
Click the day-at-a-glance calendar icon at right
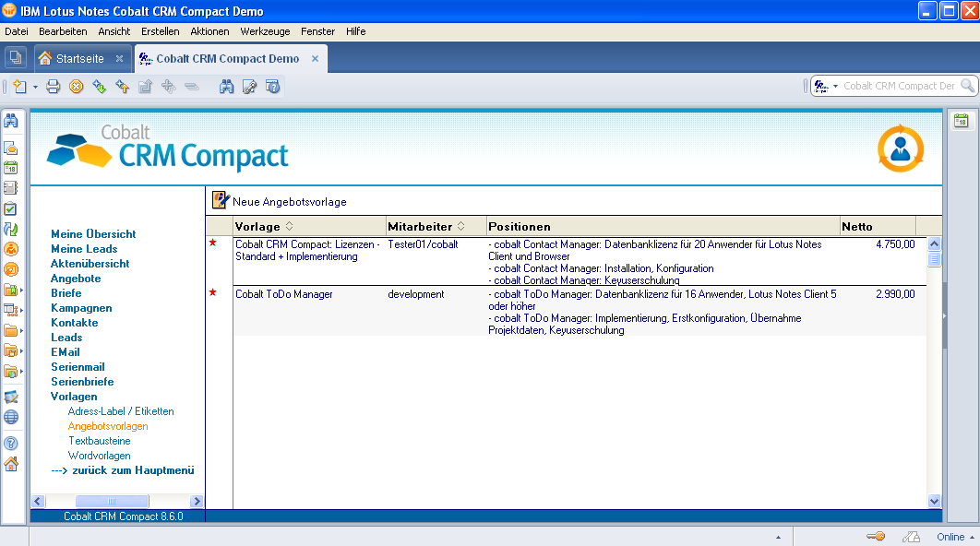(962, 121)
